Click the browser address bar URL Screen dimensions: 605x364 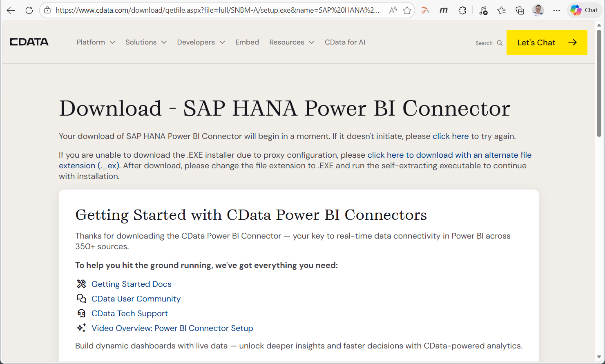pos(217,10)
